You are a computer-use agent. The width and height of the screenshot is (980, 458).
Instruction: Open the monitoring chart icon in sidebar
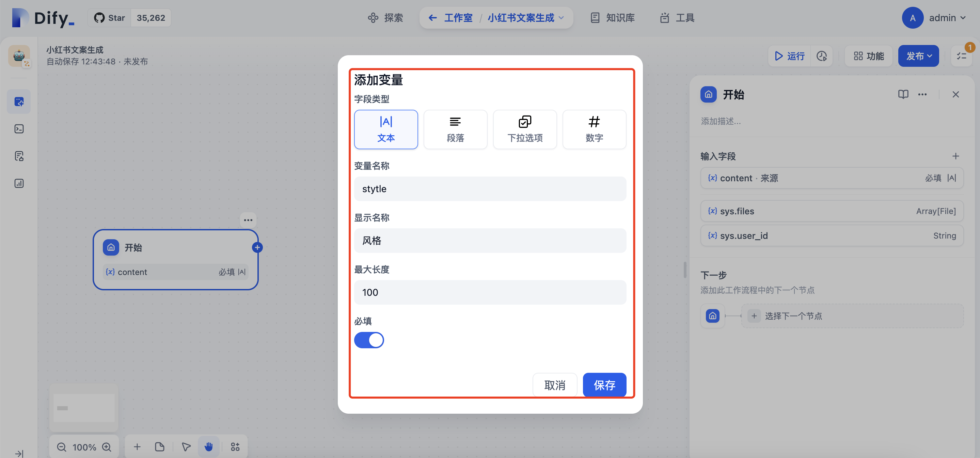click(x=19, y=183)
